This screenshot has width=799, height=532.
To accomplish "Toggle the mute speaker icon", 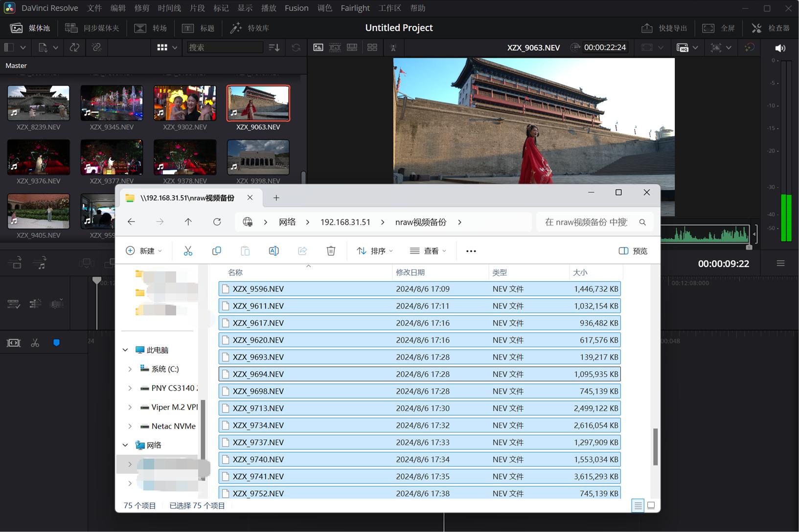I will 780,47.
